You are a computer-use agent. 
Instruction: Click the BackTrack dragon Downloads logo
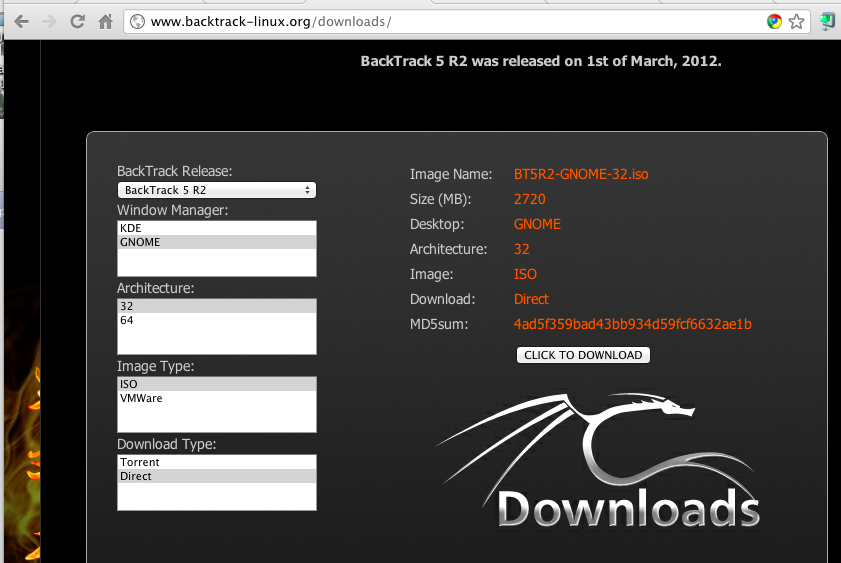tap(598, 461)
